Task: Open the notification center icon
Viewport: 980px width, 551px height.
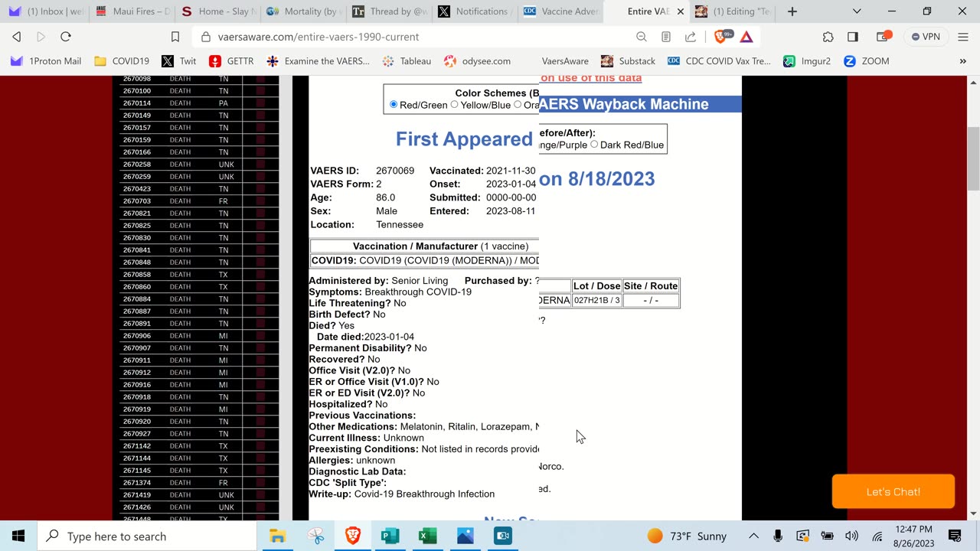Action: click(955, 536)
